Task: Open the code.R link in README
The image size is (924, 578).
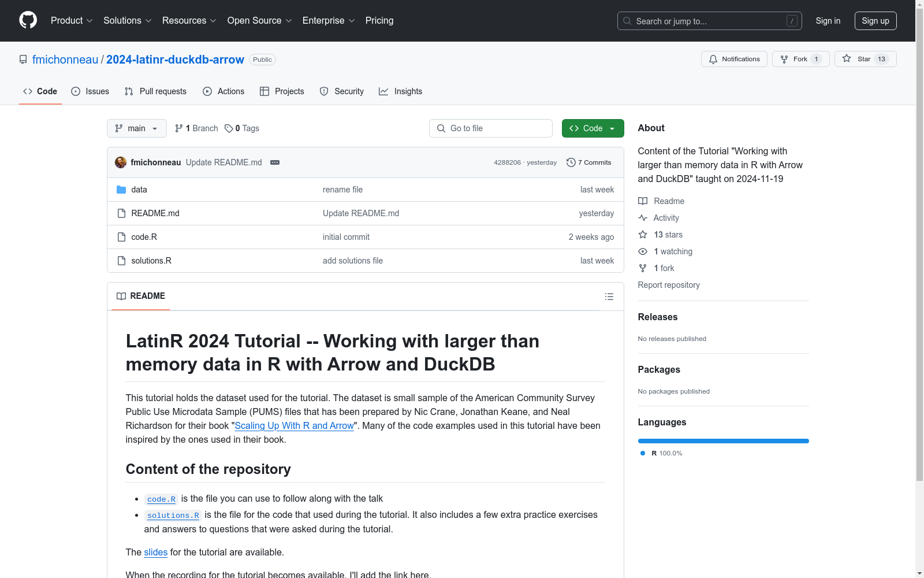Action: pyautogui.click(x=161, y=499)
